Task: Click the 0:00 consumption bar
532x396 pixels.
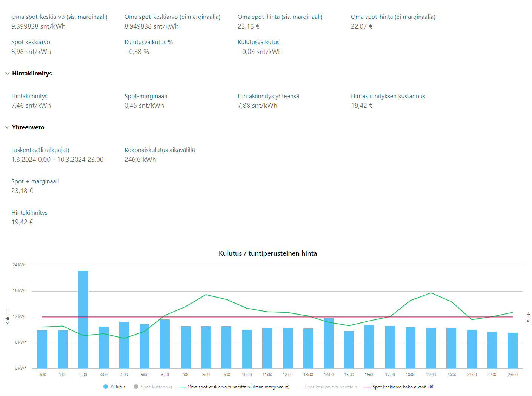Action: point(42,349)
